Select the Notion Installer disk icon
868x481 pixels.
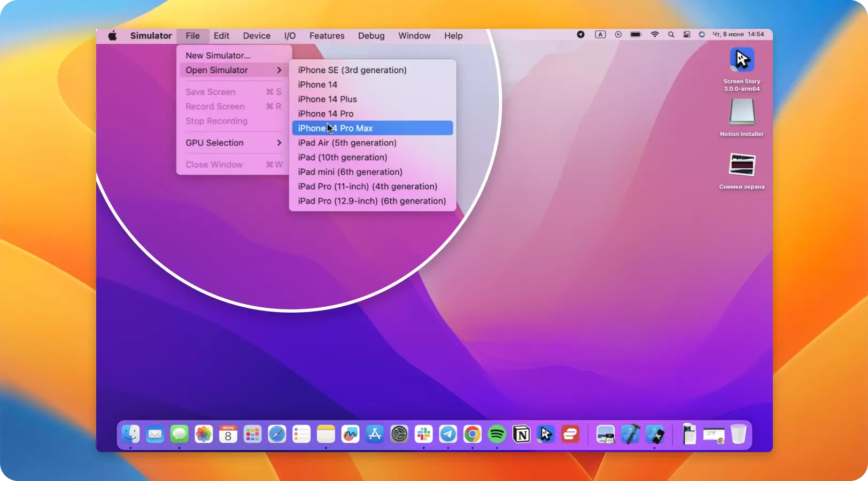tap(742, 118)
